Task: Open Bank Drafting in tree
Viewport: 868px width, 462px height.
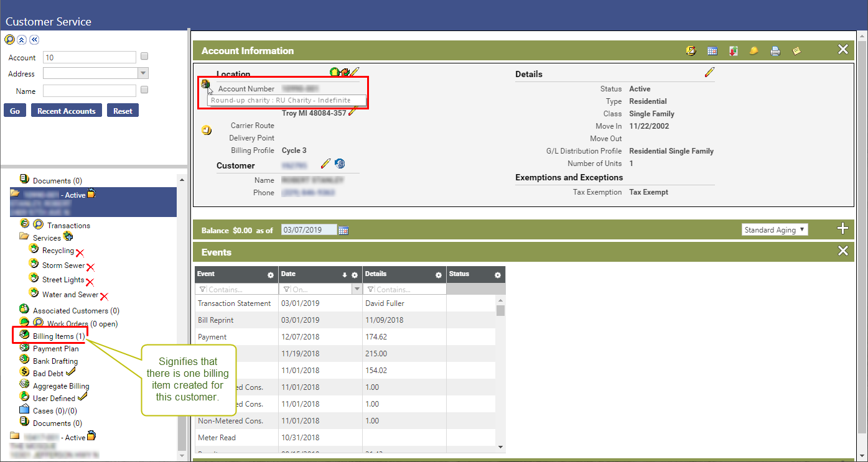Action: click(x=55, y=361)
